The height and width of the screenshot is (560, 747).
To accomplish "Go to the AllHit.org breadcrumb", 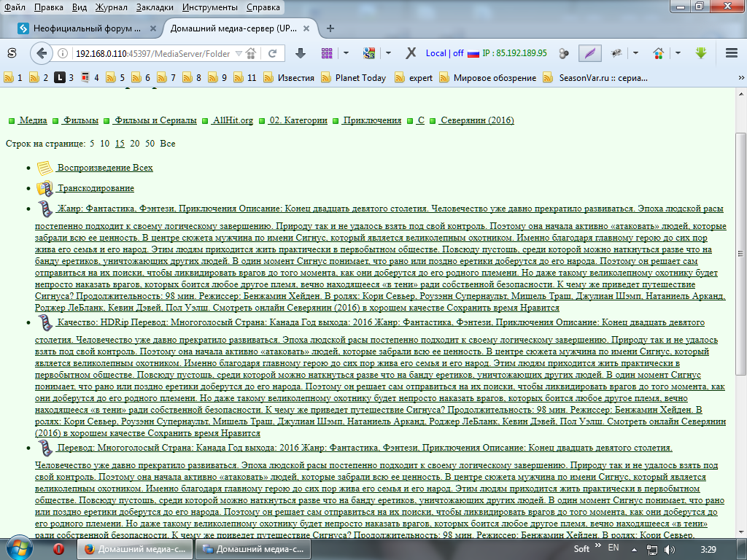I will pos(231,120).
